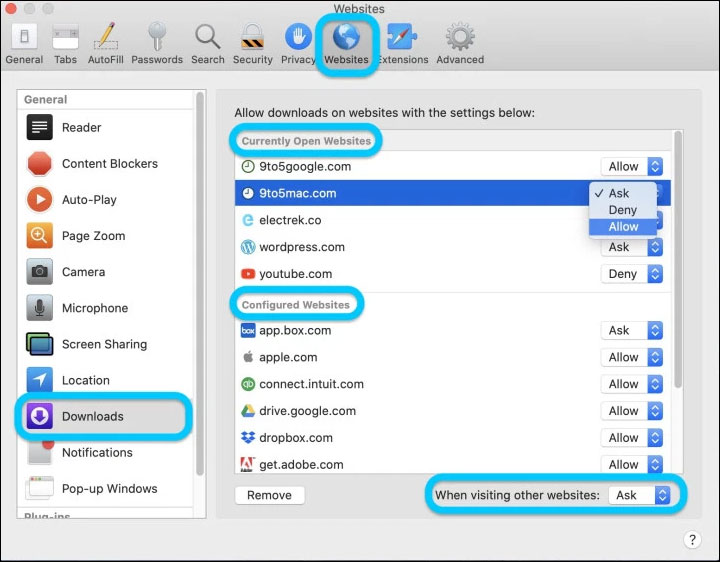Open the Tabs preferences icon

click(65, 37)
